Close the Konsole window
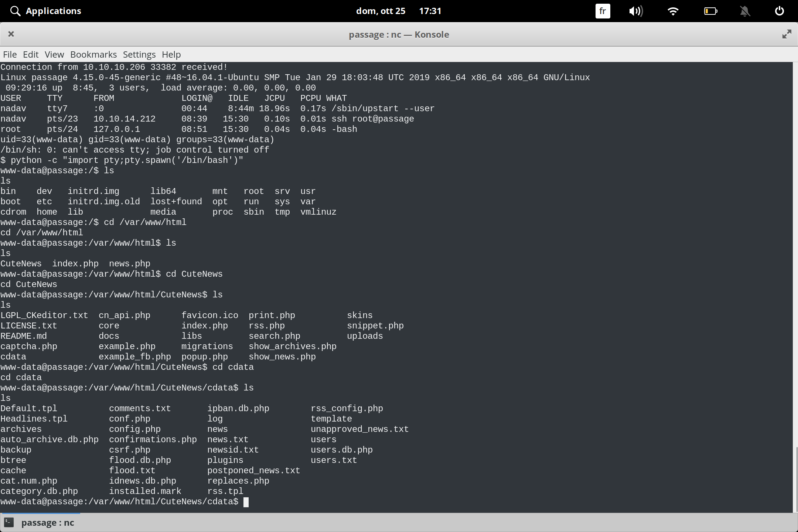Viewport: 798px width, 532px height. pyautogui.click(x=11, y=34)
